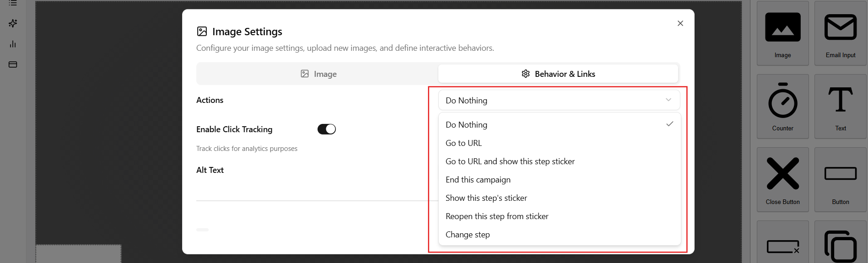The width and height of the screenshot is (868, 263).
Task: Add an Email Input element
Action: 840,33
